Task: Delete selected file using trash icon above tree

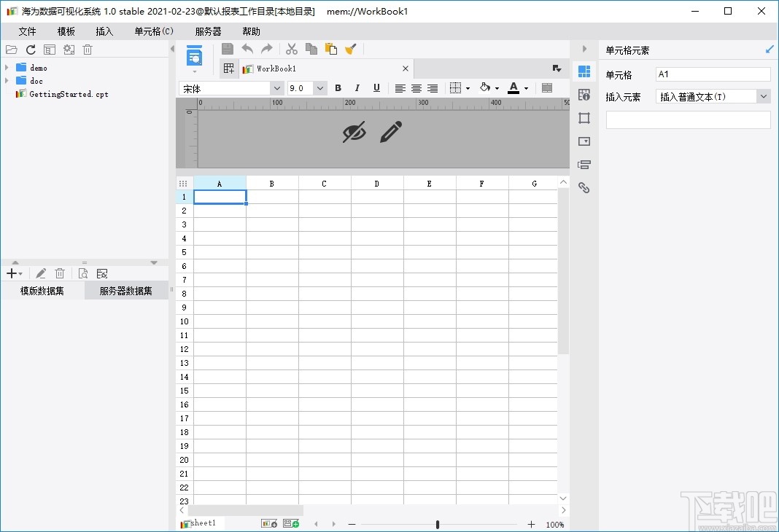Action: pos(88,50)
